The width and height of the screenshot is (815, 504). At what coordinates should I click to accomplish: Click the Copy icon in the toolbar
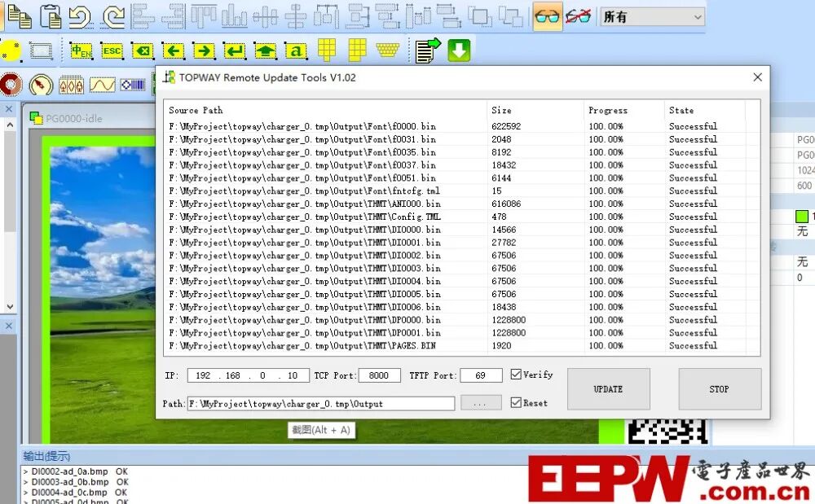20,16
